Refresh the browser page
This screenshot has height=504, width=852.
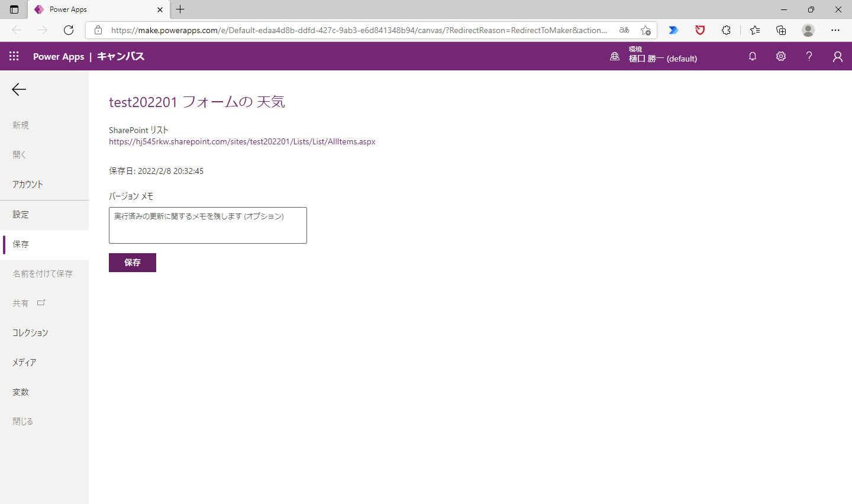pyautogui.click(x=69, y=30)
